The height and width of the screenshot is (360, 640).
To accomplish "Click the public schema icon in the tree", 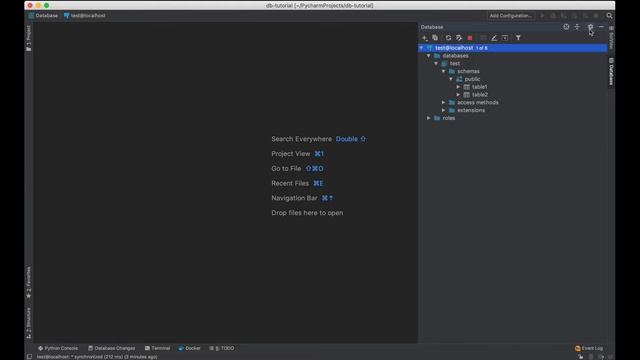I will coord(459,79).
